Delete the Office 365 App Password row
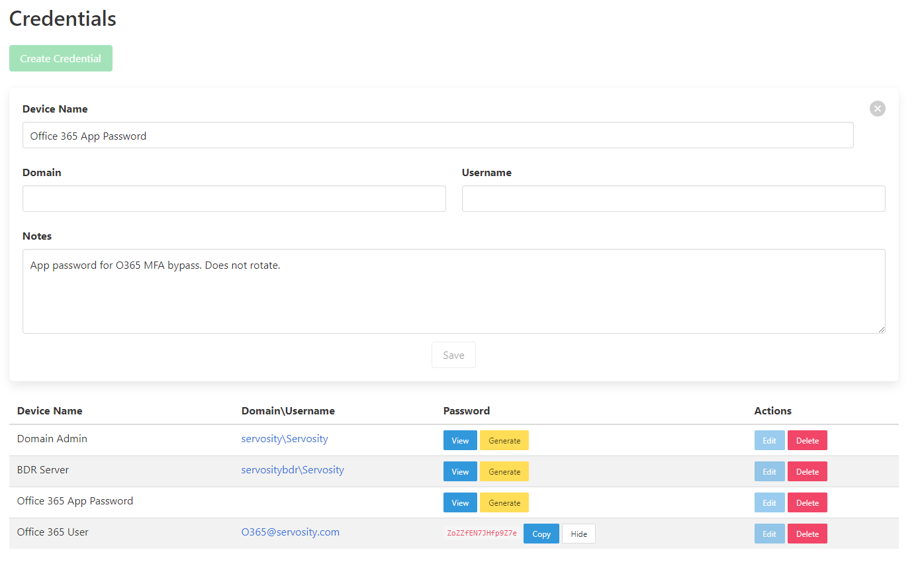Viewport: 924px width, 566px height. [x=807, y=503]
